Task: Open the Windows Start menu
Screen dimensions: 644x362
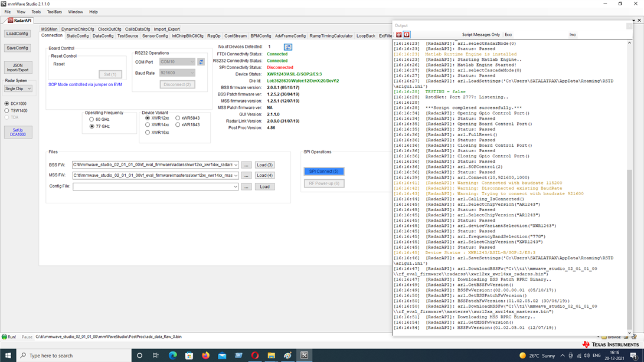Action: (8, 356)
